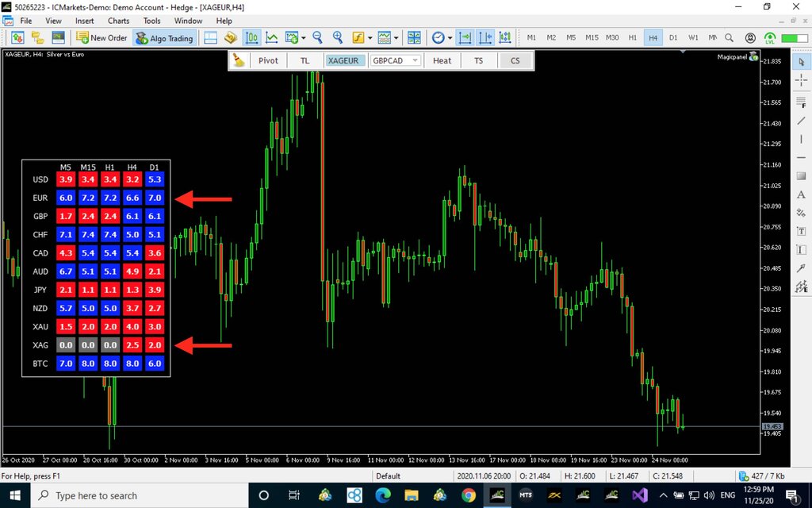Click EUR D1 strength cell 7.0

[155, 198]
